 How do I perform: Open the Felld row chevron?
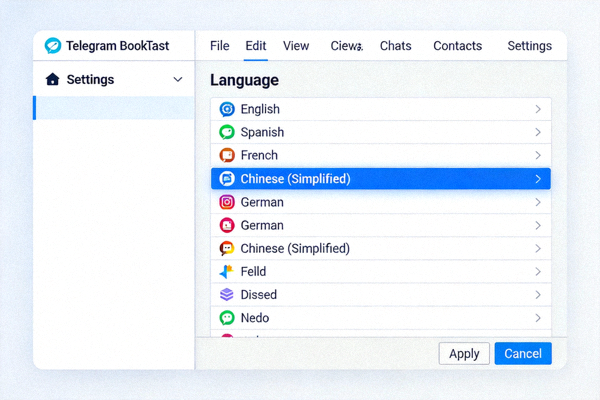pos(538,271)
